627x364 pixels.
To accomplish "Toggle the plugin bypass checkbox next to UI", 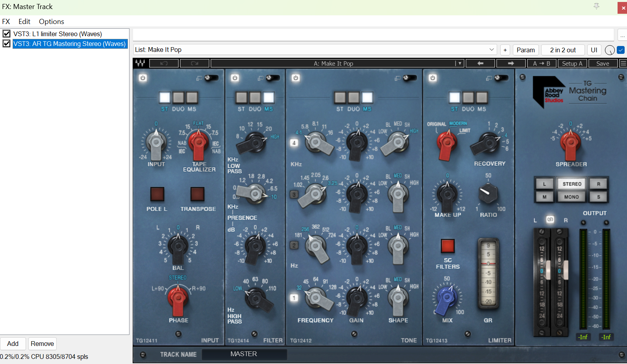I will click(621, 50).
